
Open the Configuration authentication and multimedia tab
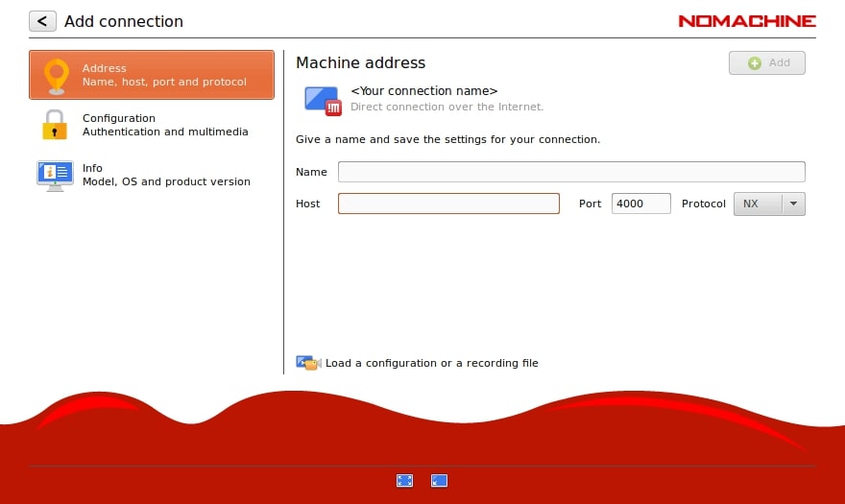164,125
